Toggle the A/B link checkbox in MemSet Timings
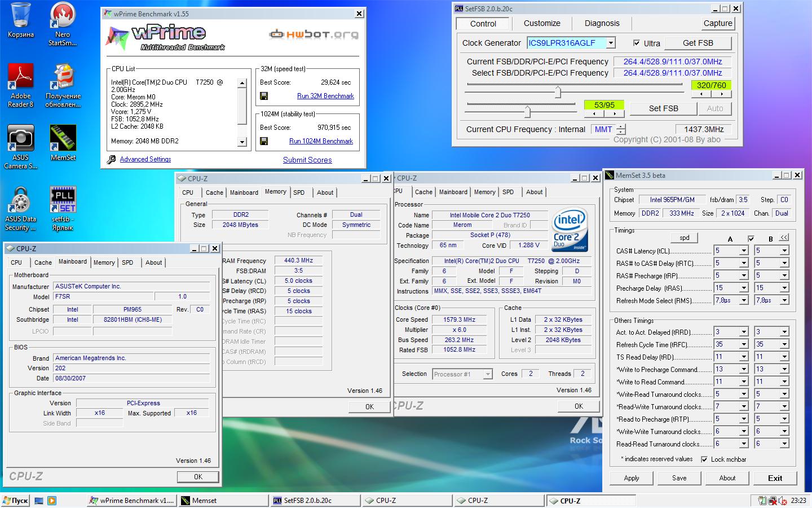This screenshot has height=508, width=812. click(751, 239)
